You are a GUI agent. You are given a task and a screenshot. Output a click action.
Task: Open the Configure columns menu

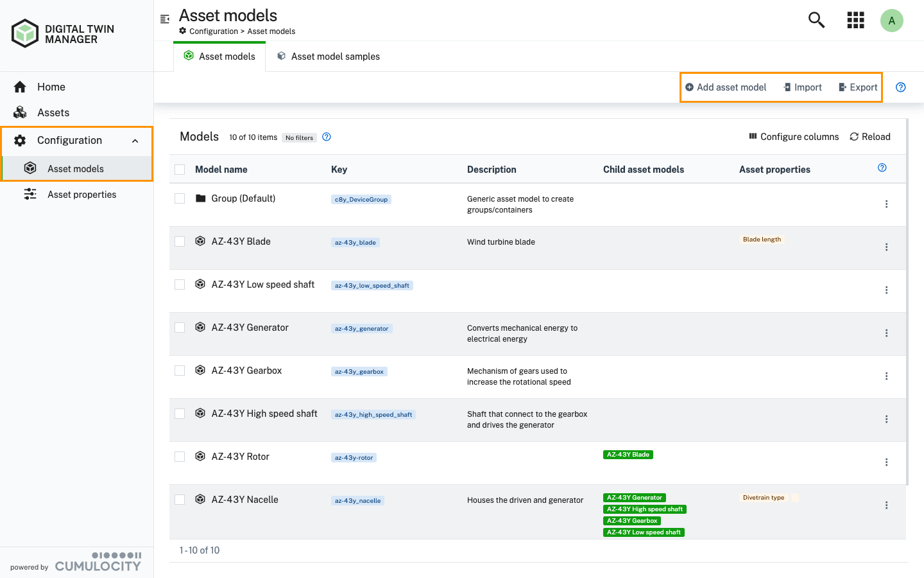pos(793,136)
